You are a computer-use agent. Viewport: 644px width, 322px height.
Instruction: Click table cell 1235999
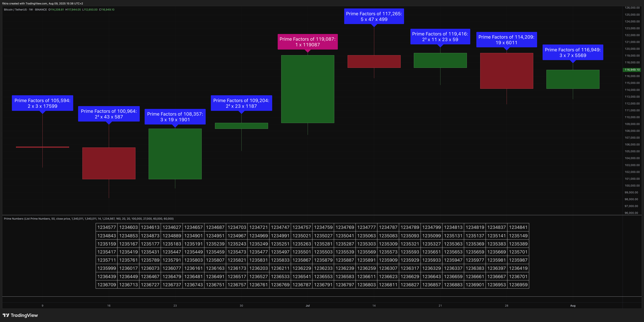tap(107, 268)
